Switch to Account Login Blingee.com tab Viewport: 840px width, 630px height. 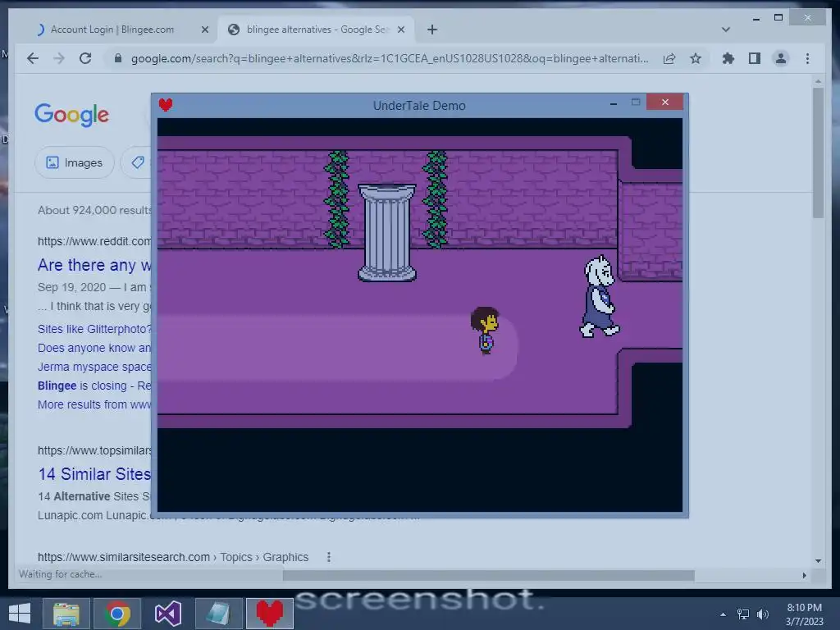click(113, 30)
